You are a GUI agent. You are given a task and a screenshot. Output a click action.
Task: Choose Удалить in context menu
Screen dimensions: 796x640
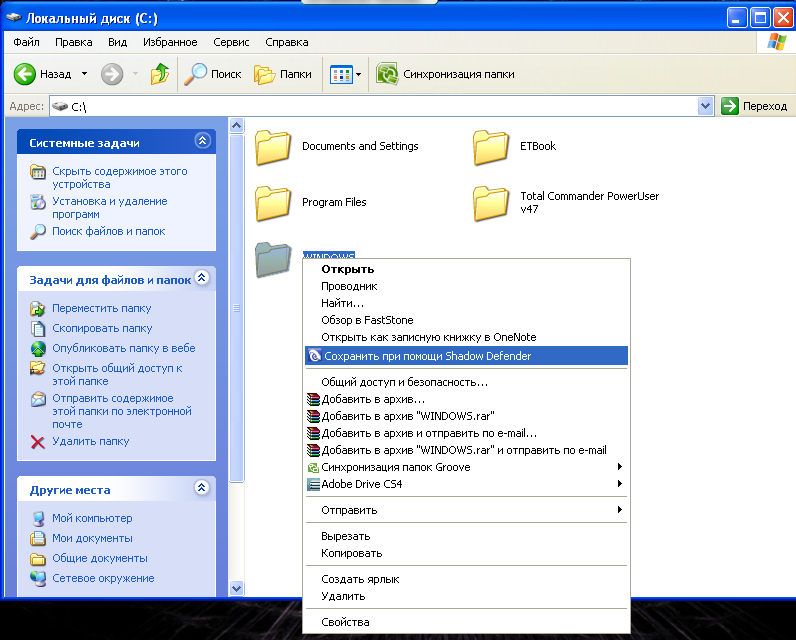coord(466,596)
